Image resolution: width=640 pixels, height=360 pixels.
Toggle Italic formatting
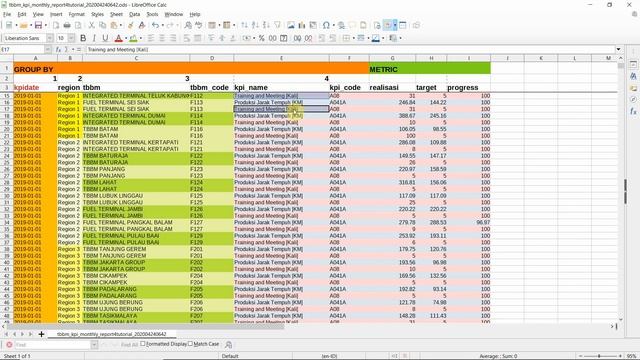coord(94,38)
